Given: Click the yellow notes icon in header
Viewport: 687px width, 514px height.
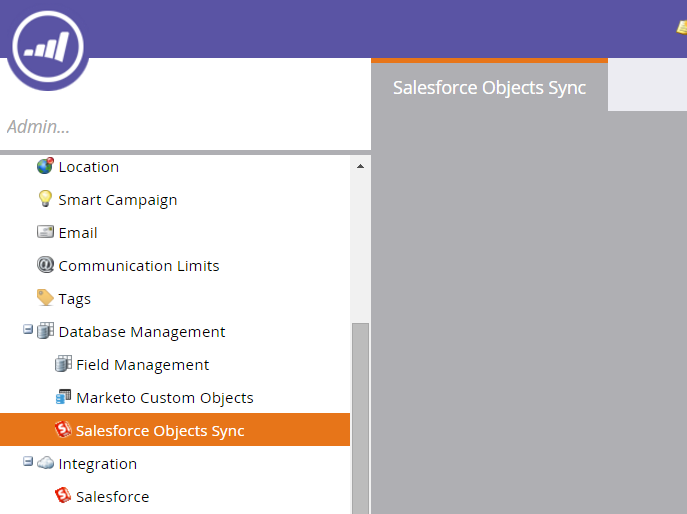Looking at the screenshot, I should coord(682,28).
